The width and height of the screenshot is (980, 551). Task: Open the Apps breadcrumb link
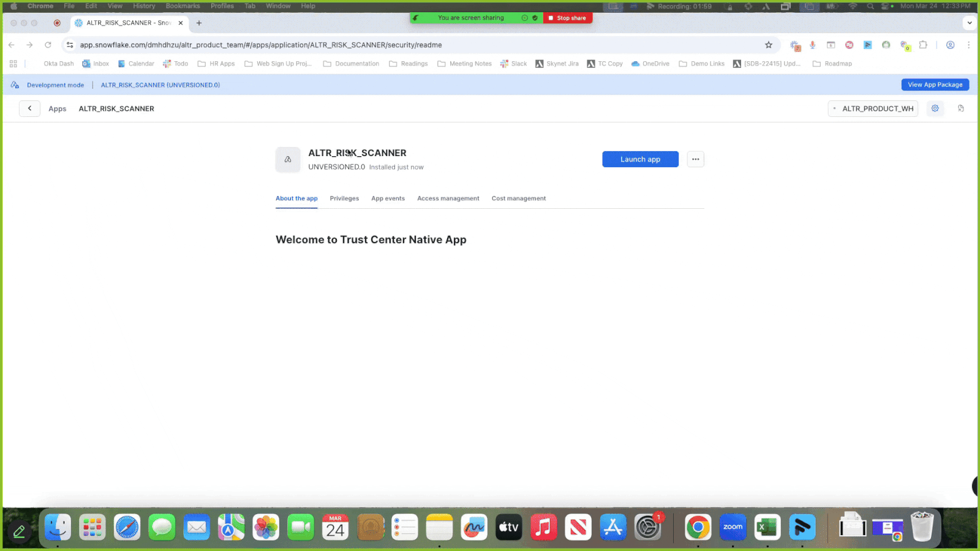[57, 109]
